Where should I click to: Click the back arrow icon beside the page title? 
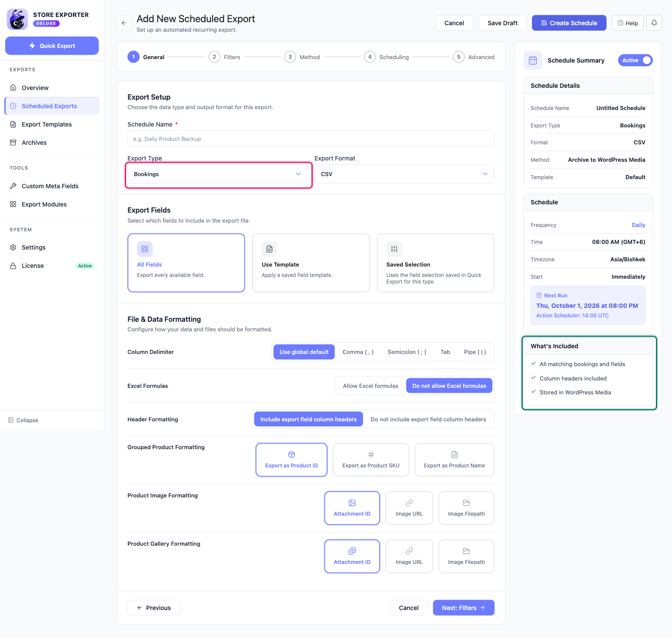pos(124,23)
